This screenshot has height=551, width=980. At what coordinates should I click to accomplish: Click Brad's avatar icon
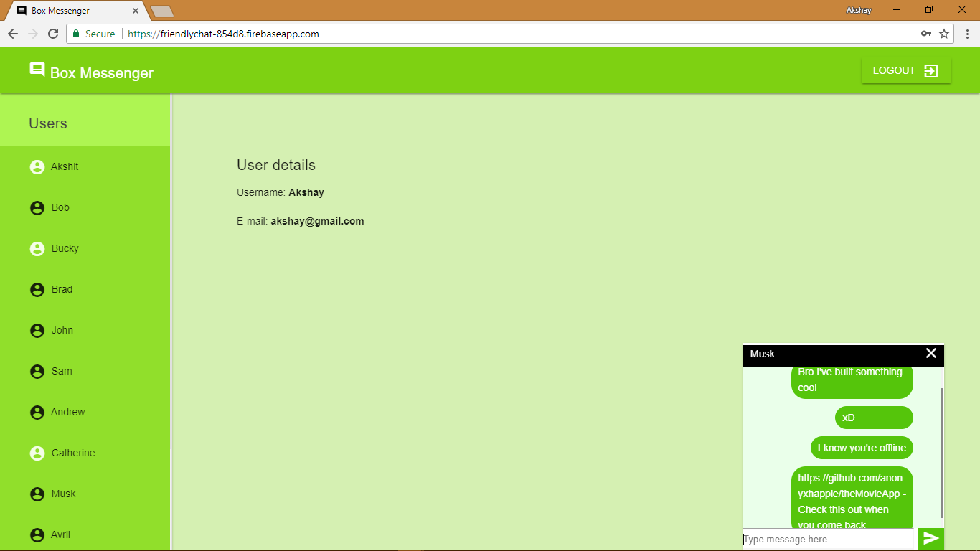pyautogui.click(x=37, y=290)
